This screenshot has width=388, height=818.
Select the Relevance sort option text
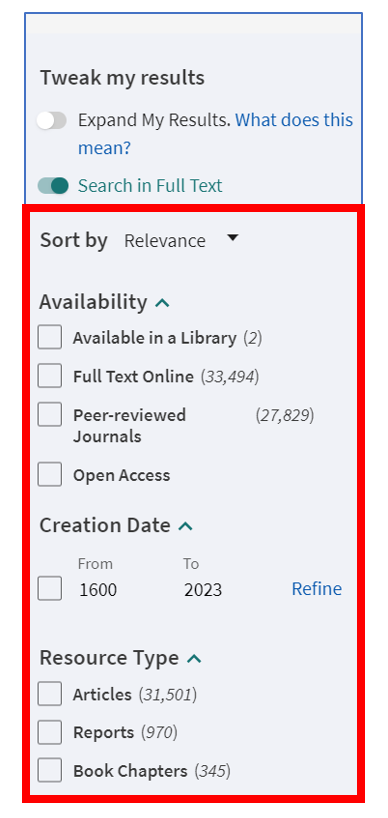165,241
